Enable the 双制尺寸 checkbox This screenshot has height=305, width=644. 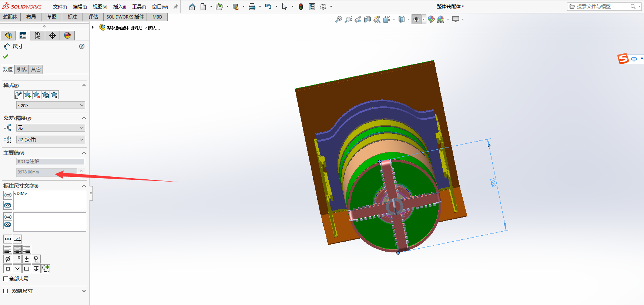6,291
